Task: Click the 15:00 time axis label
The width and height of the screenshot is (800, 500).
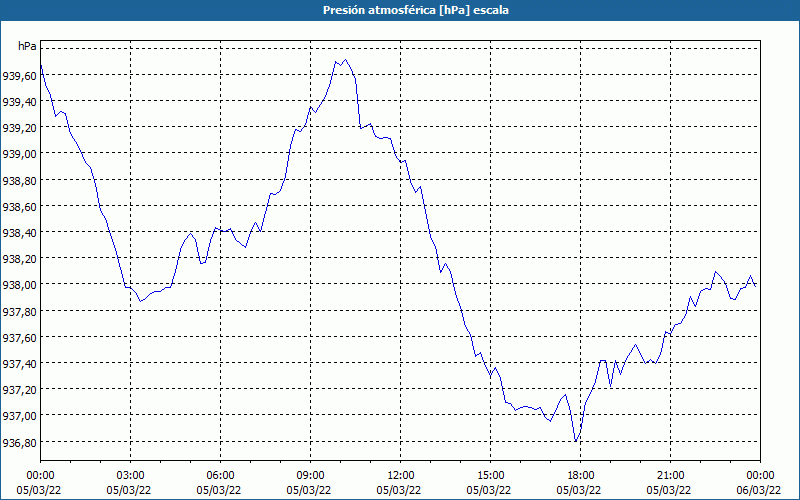Action: click(x=490, y=476)
